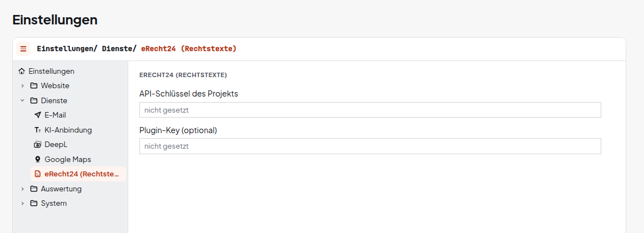This screenshot has height=233, width=644.
Task: Focus the API-Schlüssel des Projekts field
Action: [x=370, y=110]
